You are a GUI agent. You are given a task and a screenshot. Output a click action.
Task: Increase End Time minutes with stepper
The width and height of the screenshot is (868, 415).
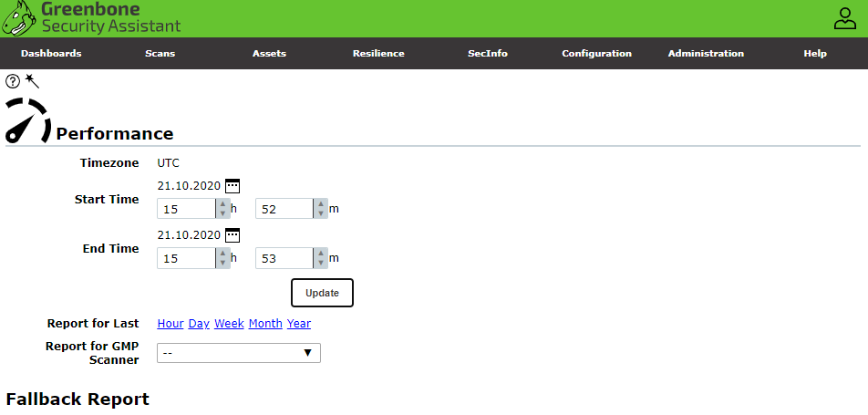coord(320,254)
